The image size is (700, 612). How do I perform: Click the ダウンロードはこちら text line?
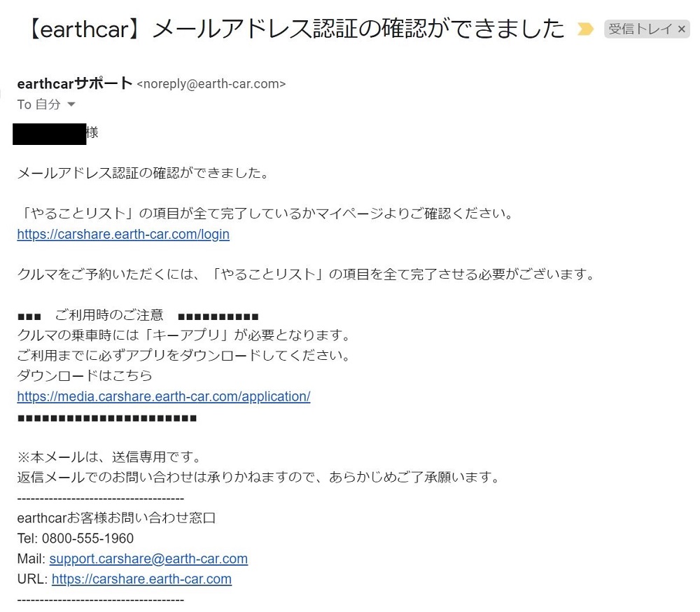pos(85,375)
